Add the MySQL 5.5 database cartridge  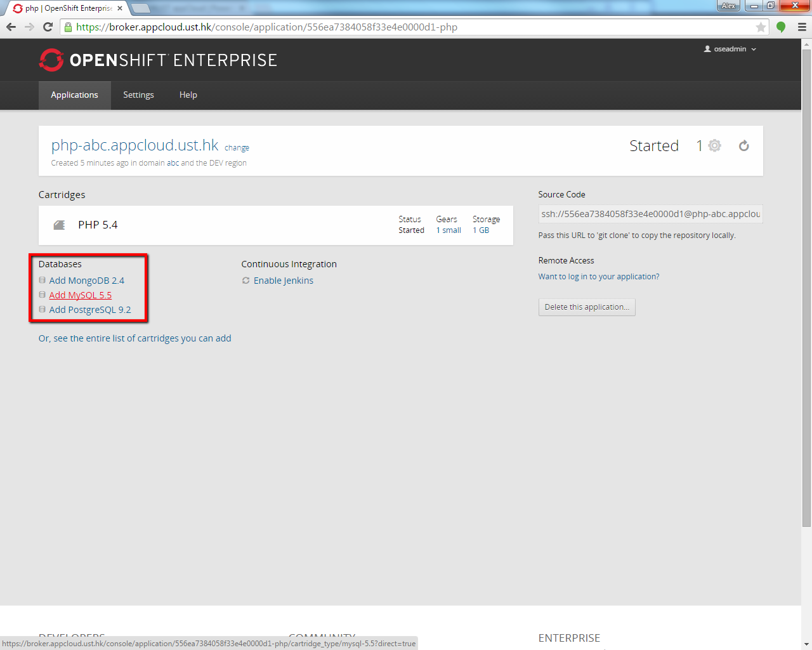[80, 295]
